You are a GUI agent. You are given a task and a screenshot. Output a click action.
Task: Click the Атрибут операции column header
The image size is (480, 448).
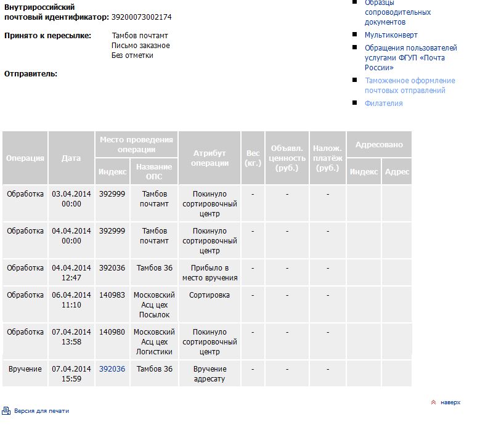pos(209,158)
